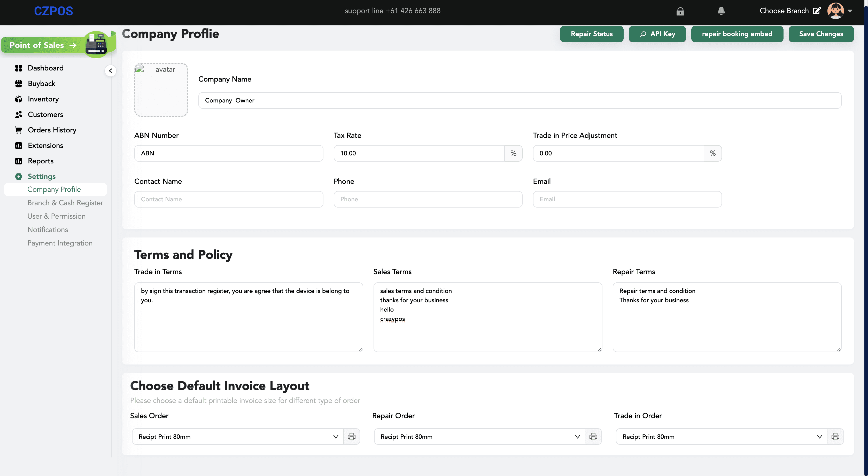Image resolution: width=868 pixels, height=476 pixels.
Task: Click the Save Changes button
Action: 821,34
